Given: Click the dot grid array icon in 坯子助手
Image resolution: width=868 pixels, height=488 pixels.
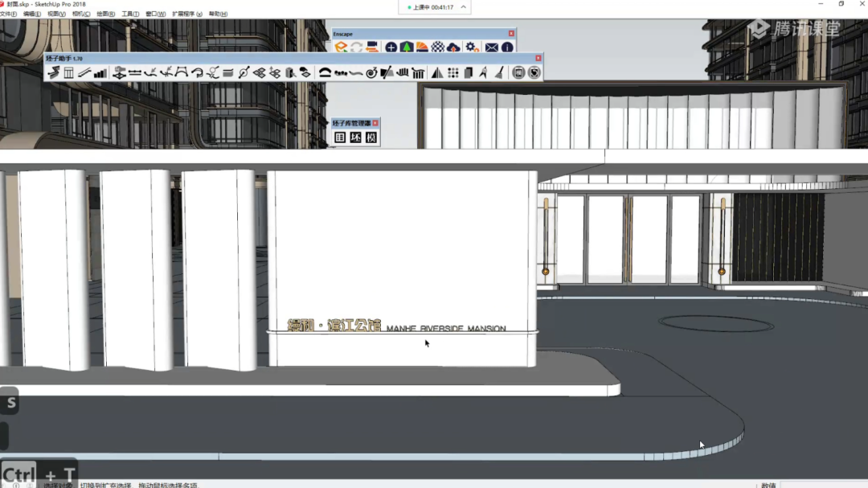Looking at the screenshot, I should pos(452,72).
